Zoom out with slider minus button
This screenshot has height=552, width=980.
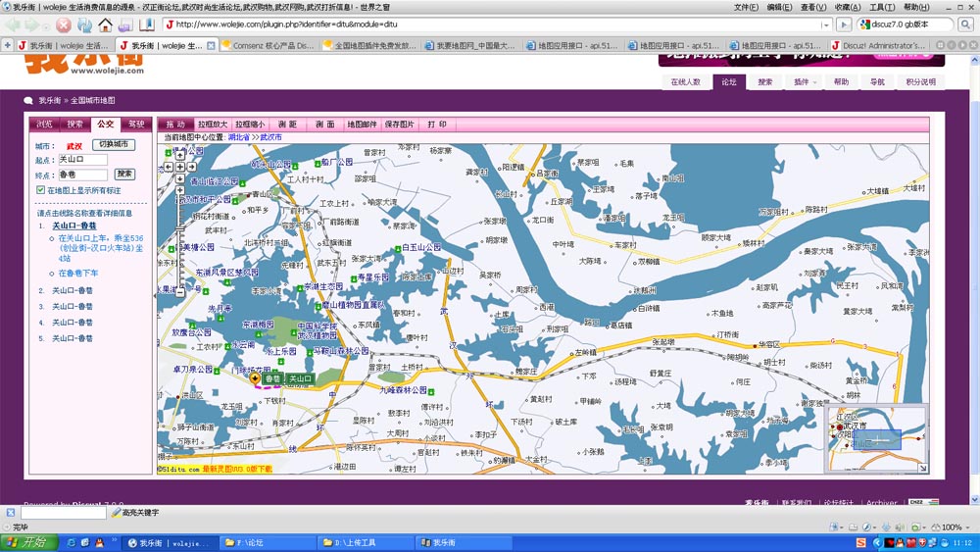tap(180, 292)
